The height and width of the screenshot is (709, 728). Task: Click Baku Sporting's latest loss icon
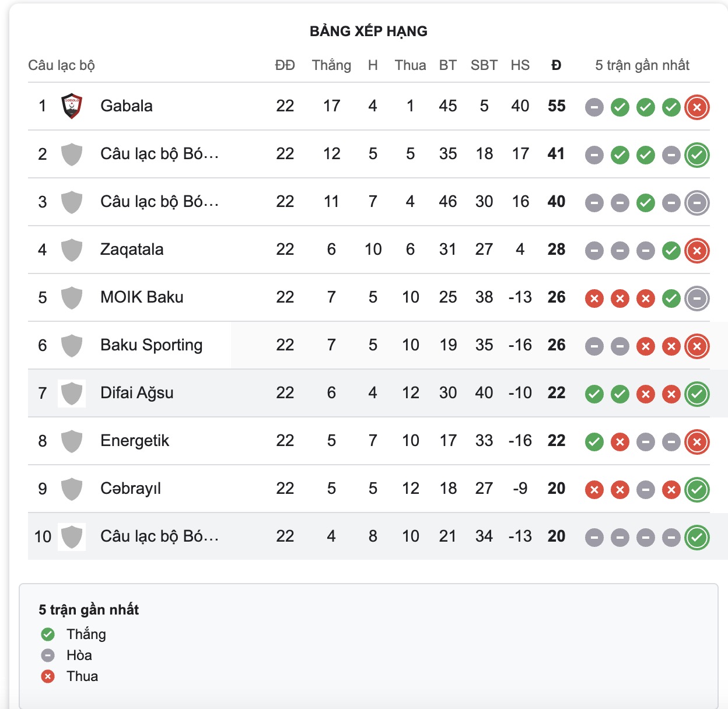(x=696, y=346)
